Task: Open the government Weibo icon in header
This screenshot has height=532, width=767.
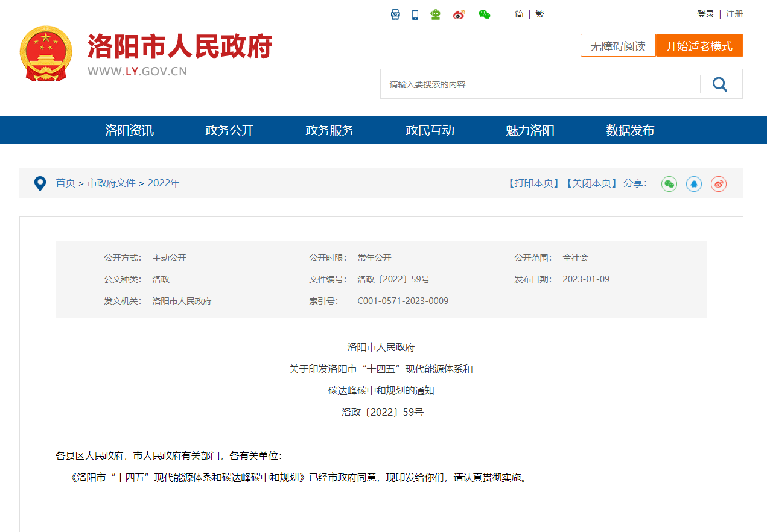Action: click(459, 14)
